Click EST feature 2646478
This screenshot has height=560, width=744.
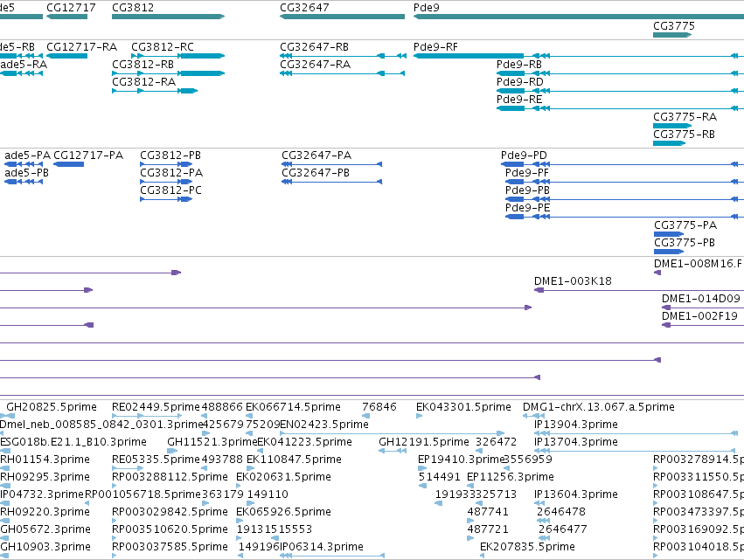click(561, 512)
